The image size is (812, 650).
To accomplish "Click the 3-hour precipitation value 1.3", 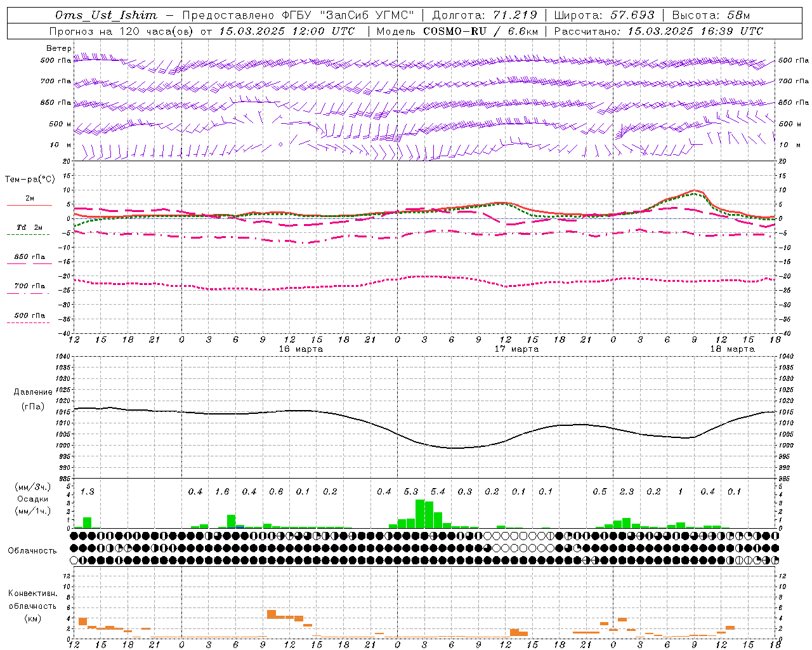I will tap(87, 492).
